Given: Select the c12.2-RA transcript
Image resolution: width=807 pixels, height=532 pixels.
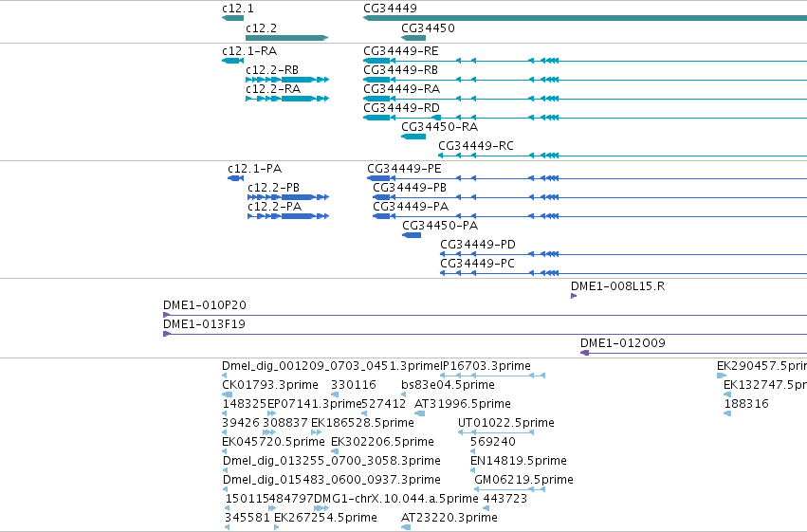Looking at the screenshot, I should [x=287, y=99].
